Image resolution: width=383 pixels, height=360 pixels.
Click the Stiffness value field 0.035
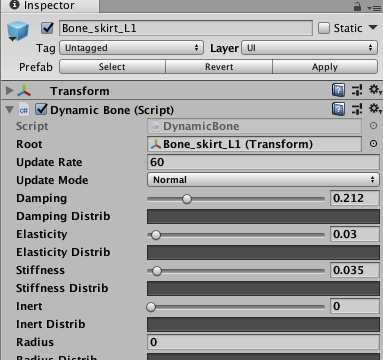tap(355, 270)
